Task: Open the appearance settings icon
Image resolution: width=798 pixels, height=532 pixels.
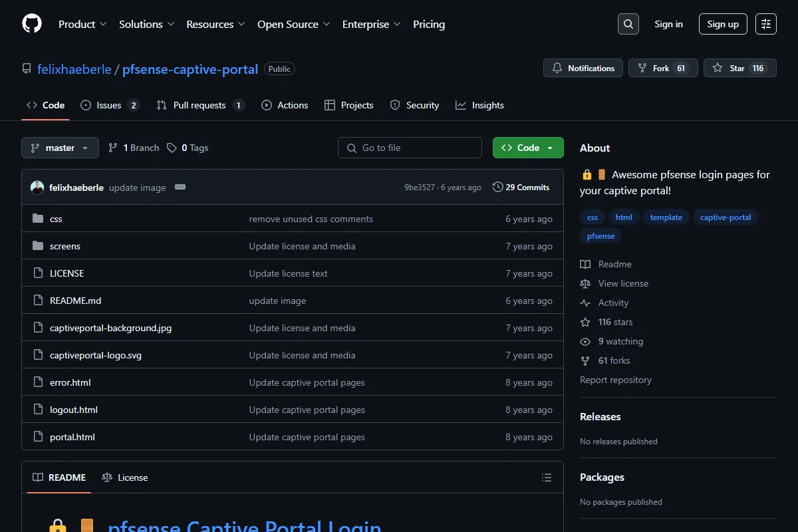Action: coord(766,24)
